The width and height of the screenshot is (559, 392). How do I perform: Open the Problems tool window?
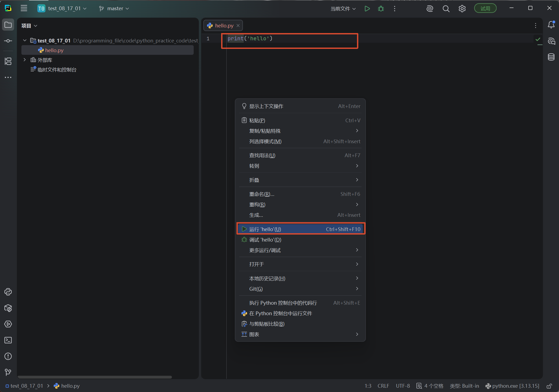8,356
